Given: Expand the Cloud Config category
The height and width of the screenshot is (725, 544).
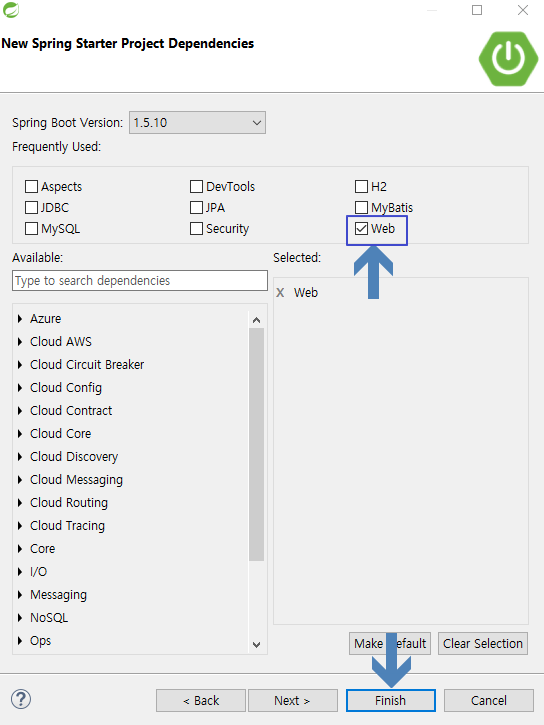Looking at the screenshot, I should 20,387.
